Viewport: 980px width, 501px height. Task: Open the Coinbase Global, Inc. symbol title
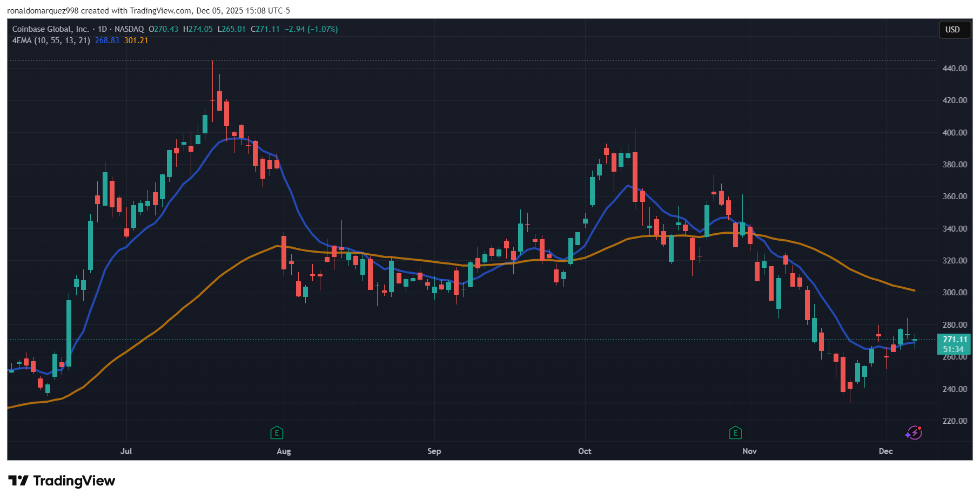tap(51, 29)
